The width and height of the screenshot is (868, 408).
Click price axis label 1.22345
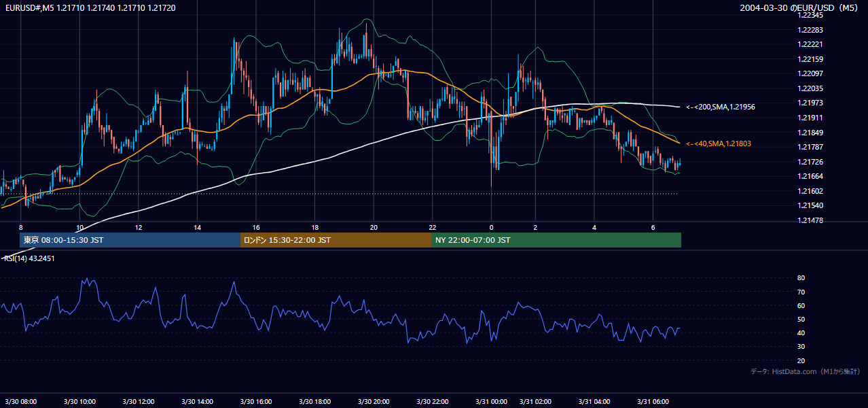(x=811, y=15)
